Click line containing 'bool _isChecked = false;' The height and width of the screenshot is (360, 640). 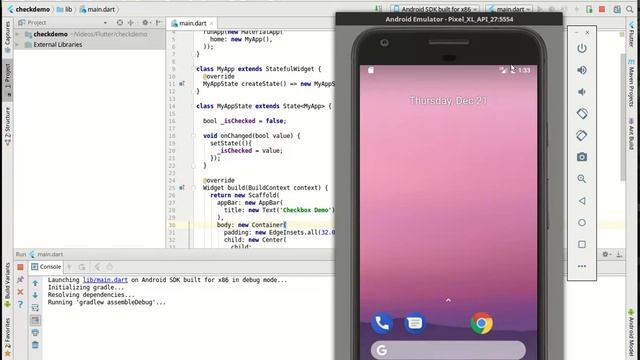click(x=245, y=121)
